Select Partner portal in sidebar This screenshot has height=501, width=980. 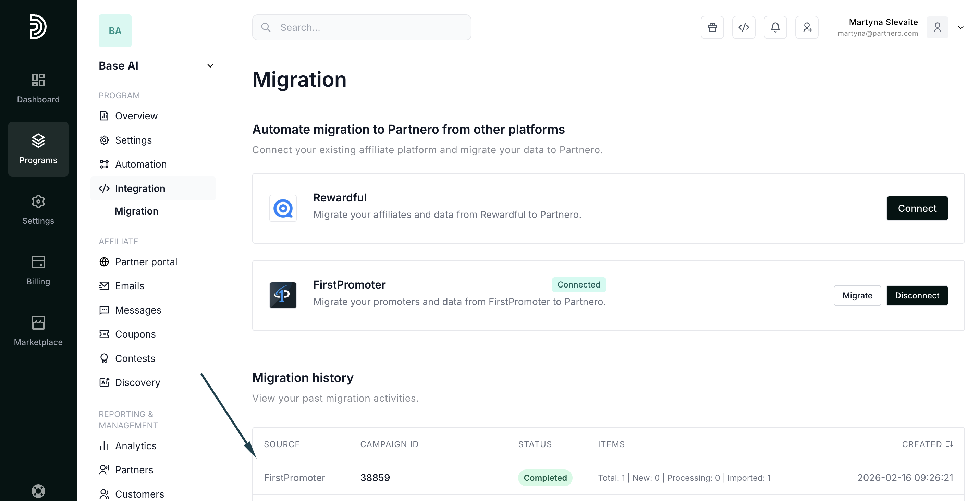(x=146, y=262)
